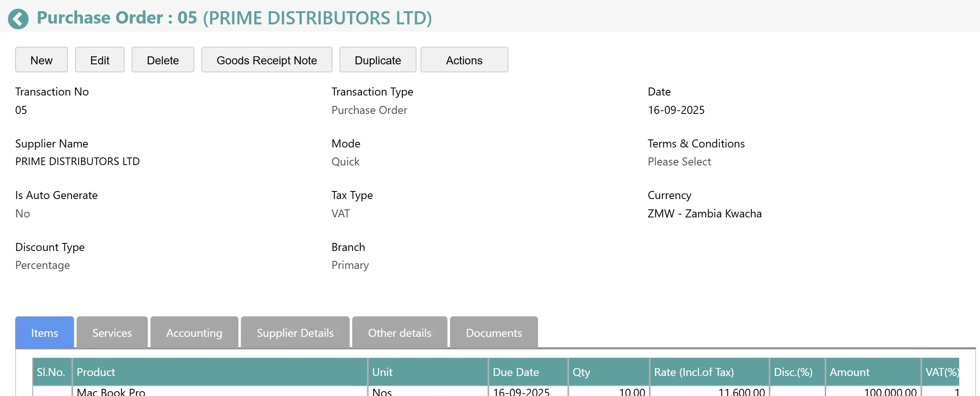The image size is (980, 396).
Task: Delete the purchase order
Action: 163,60
